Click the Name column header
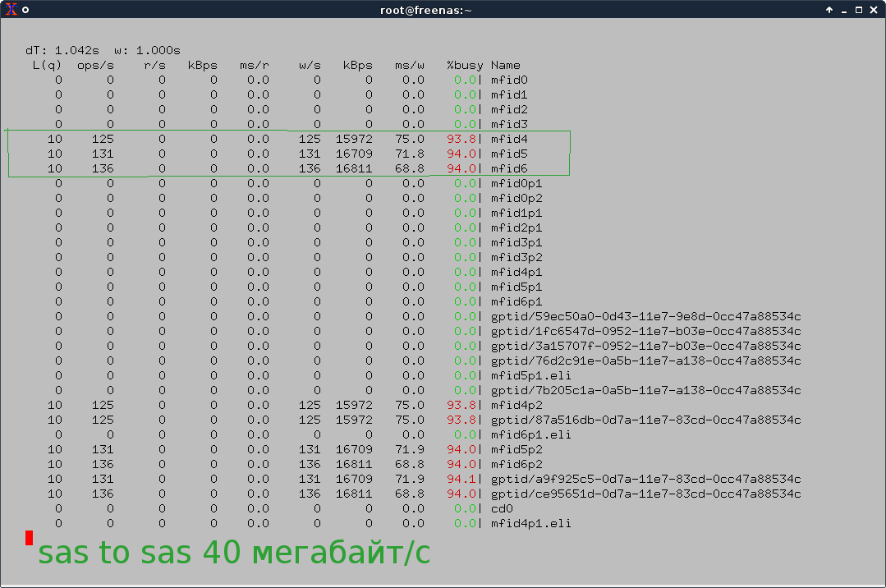Screen dimensions: 886x588 click(506, 65)
